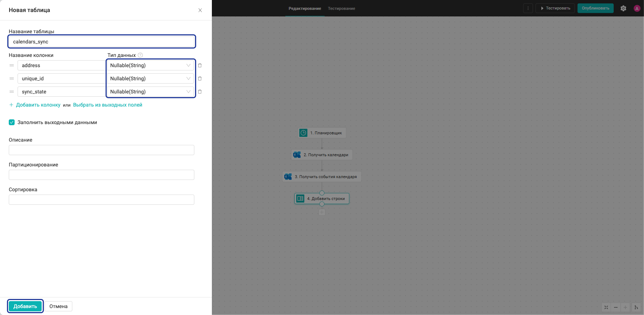This screenshot has height=315, width=644.
Task: Select node labeled 1. Планировщик
Action: 322,133
